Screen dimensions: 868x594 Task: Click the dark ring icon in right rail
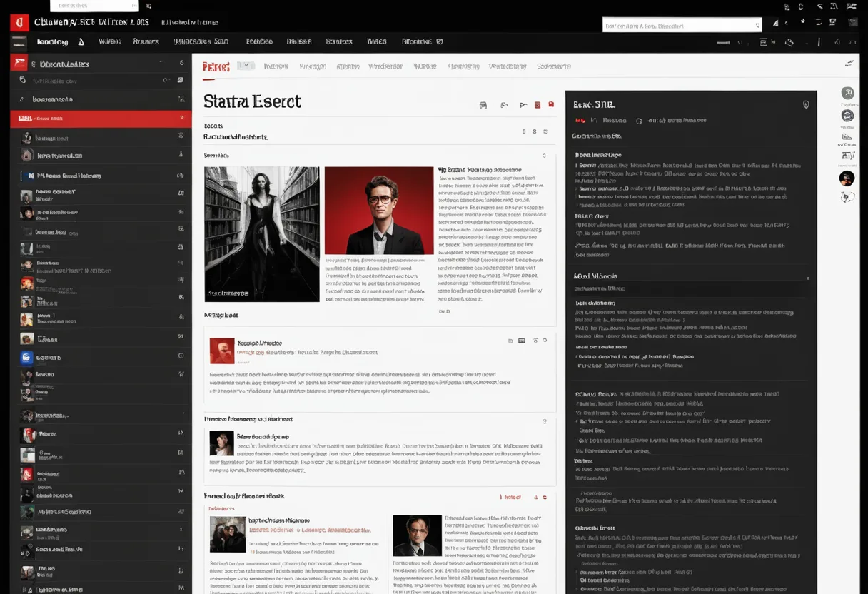click(847, 116)
